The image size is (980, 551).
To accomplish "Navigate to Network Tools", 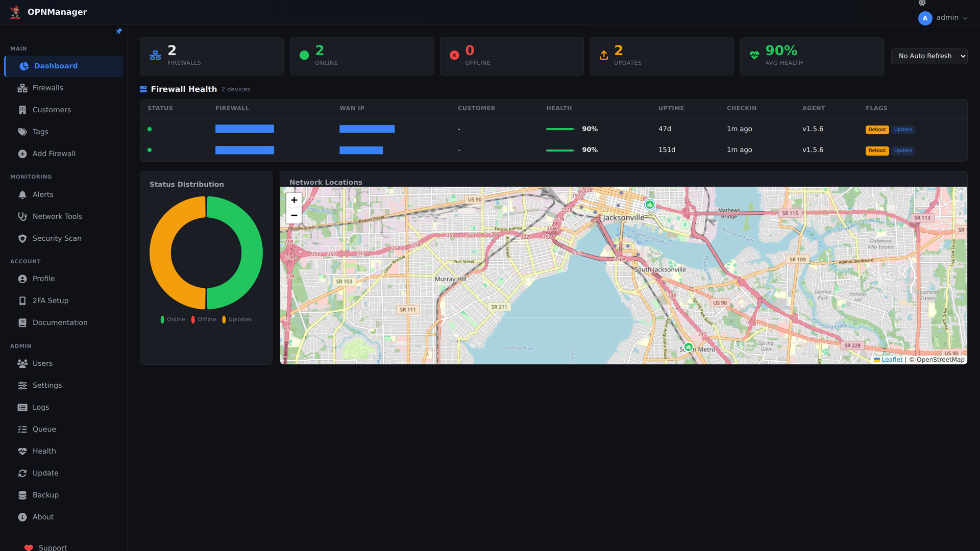I will 64,217.
